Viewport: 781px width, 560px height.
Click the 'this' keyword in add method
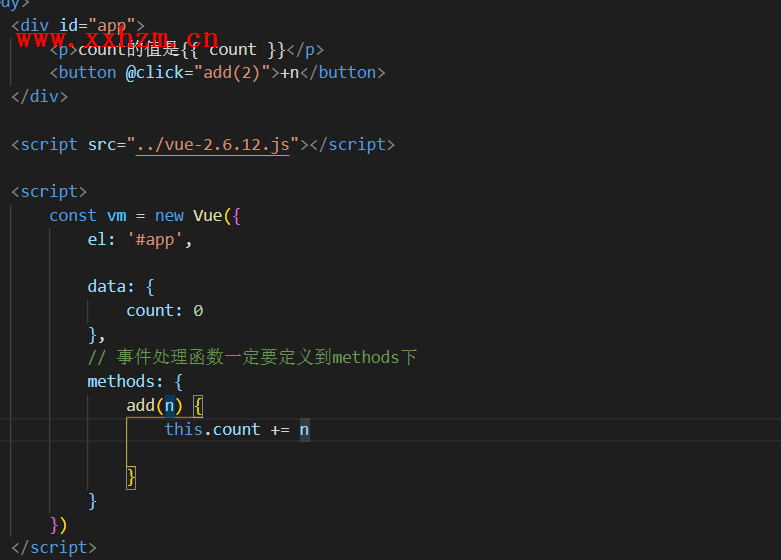(x=183, y=429)
